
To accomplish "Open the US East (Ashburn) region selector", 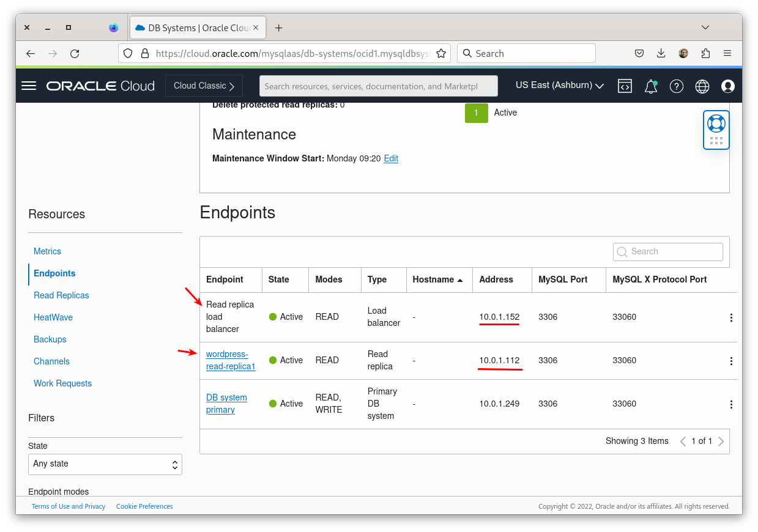I will (558, 86).
